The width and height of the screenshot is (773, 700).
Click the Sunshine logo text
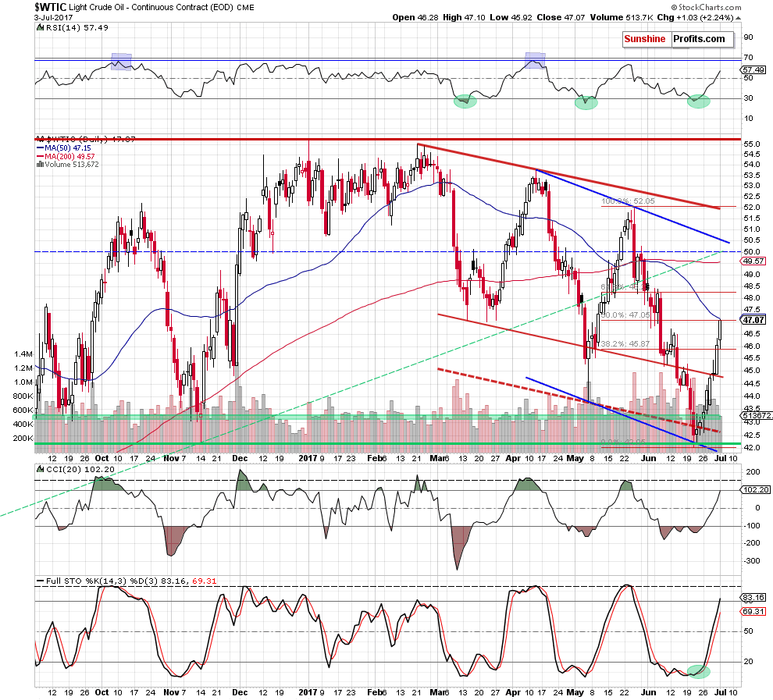(644, 39)
